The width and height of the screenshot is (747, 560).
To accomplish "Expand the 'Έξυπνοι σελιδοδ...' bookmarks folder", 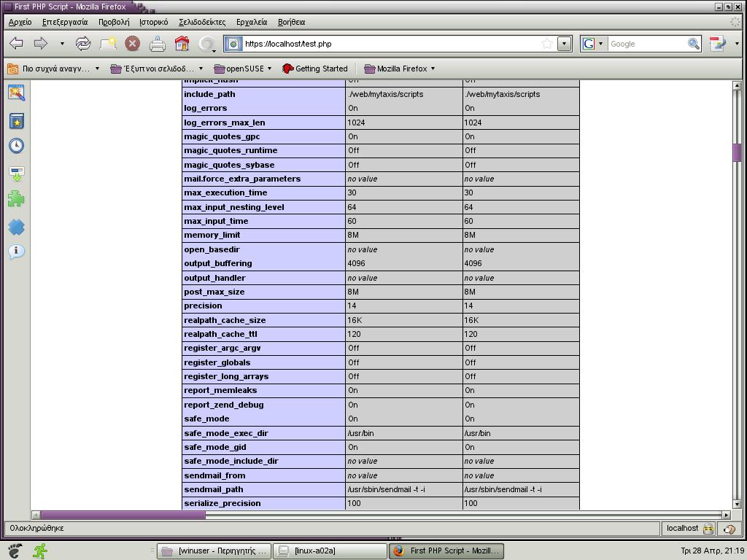I will click(157, 69).
